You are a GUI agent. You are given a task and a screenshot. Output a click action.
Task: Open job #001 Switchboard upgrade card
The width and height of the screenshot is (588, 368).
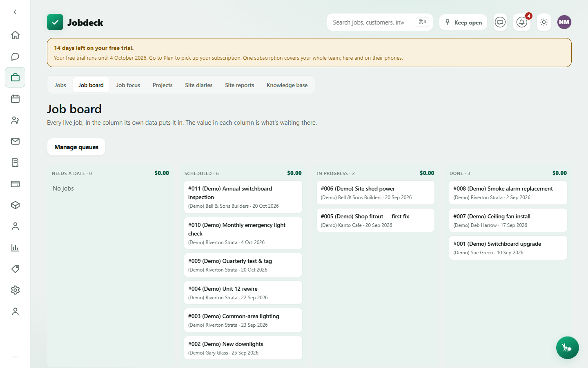(x=508, y=248)
